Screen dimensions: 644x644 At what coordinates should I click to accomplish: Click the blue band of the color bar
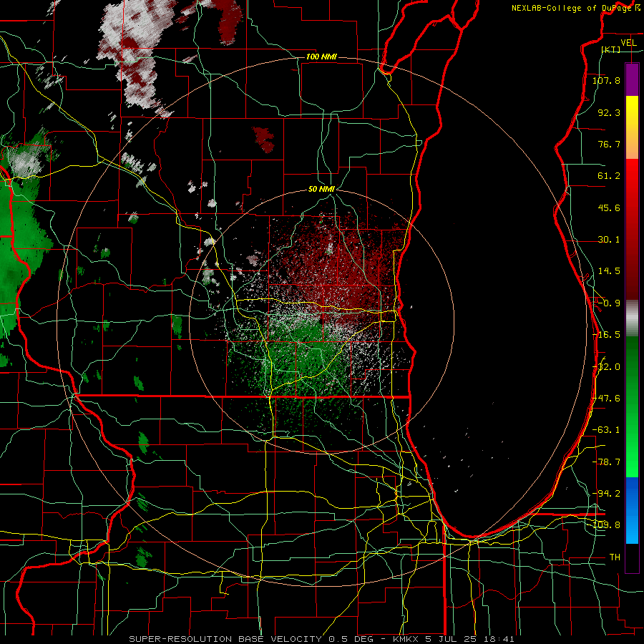[632, 510]
